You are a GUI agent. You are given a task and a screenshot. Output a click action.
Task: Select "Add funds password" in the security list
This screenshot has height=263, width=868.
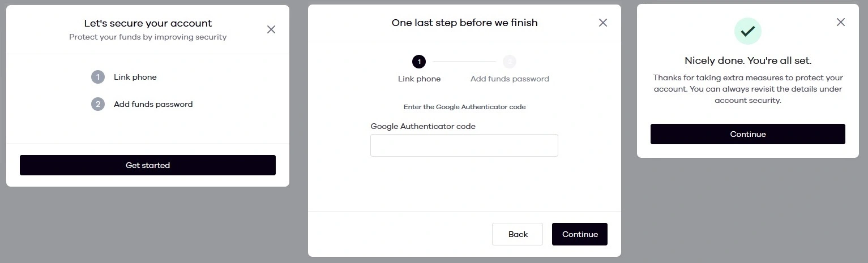153,104
